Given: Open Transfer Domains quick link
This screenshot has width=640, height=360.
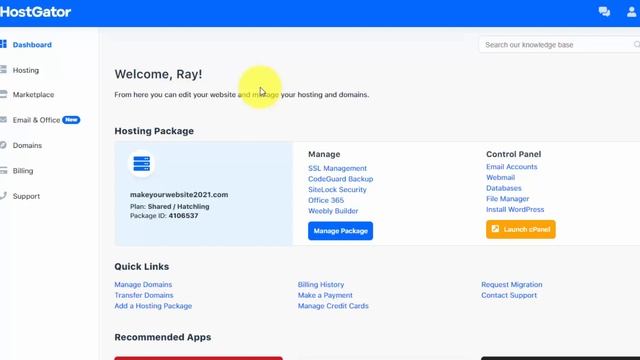Looking at the screenshot, I should (x=144, y=295).
